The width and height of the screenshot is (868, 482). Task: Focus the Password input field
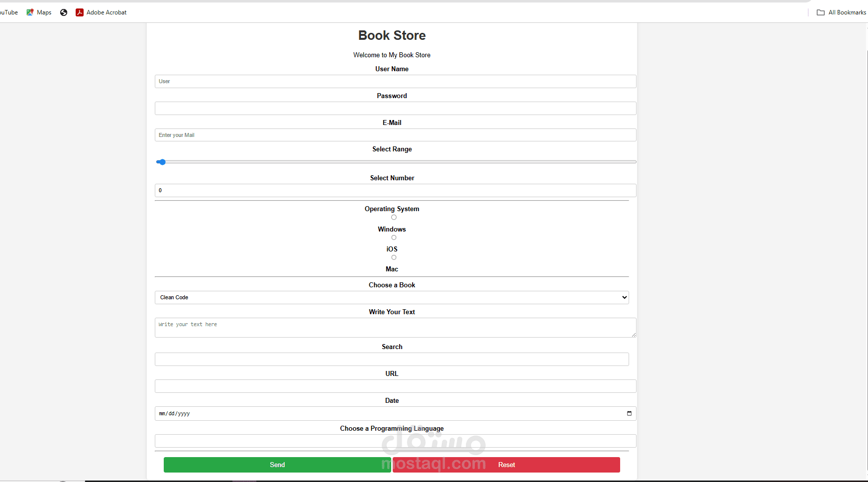tap(395, 108)
